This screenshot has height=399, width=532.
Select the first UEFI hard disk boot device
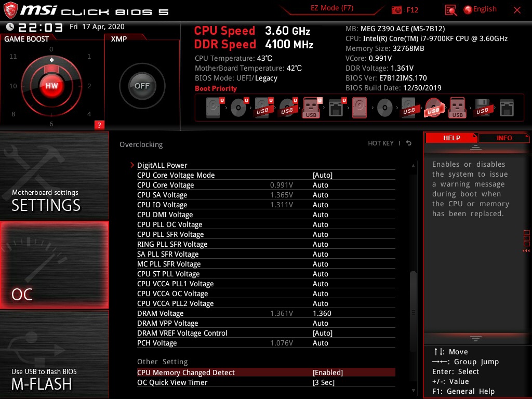[215, 108]
